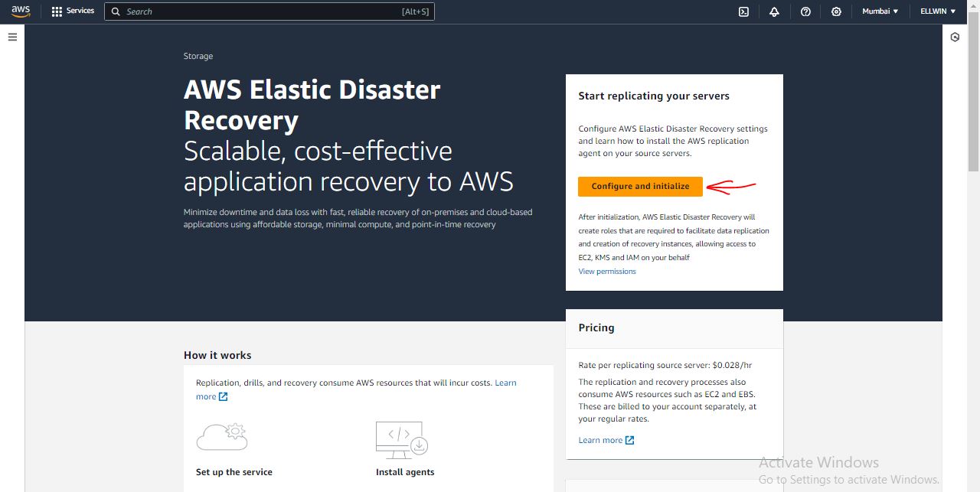Open the ELLWIN account dropdown

[938, 11]
